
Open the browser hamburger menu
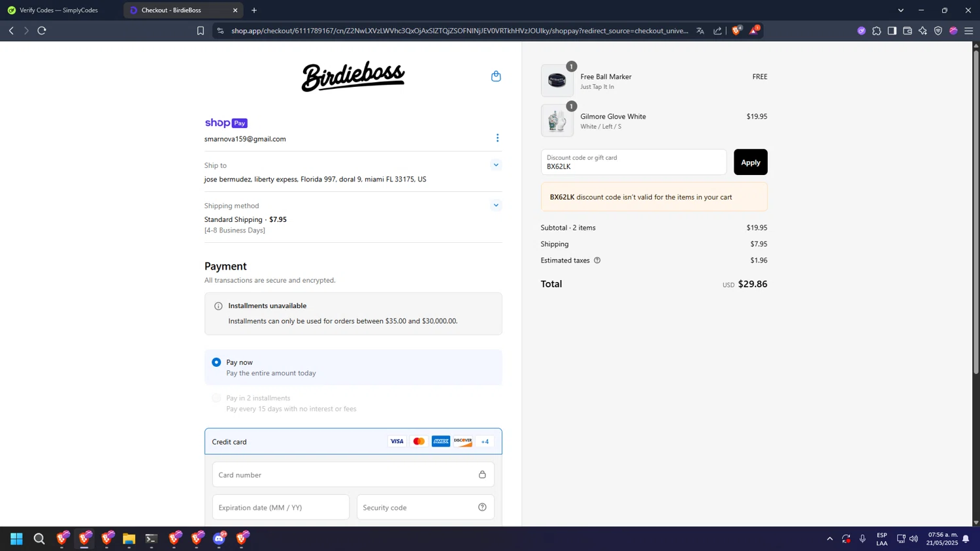pos(969,31)
